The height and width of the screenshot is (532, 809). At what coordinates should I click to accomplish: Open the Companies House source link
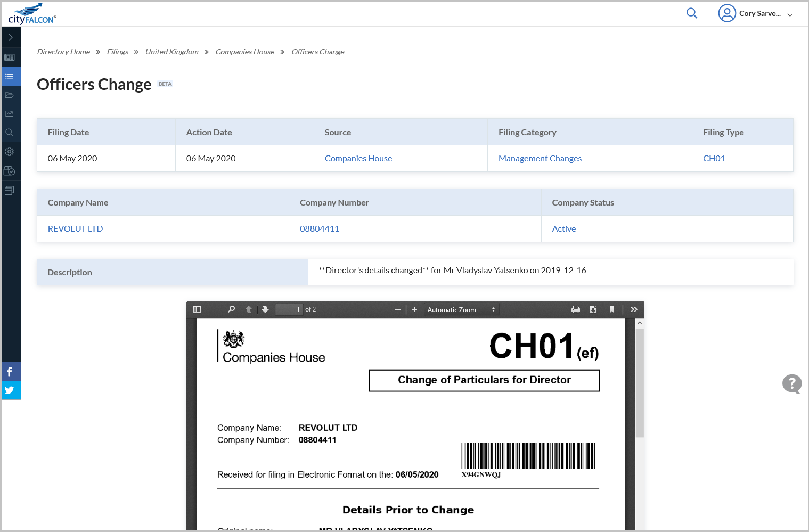(x=358, y=159)
